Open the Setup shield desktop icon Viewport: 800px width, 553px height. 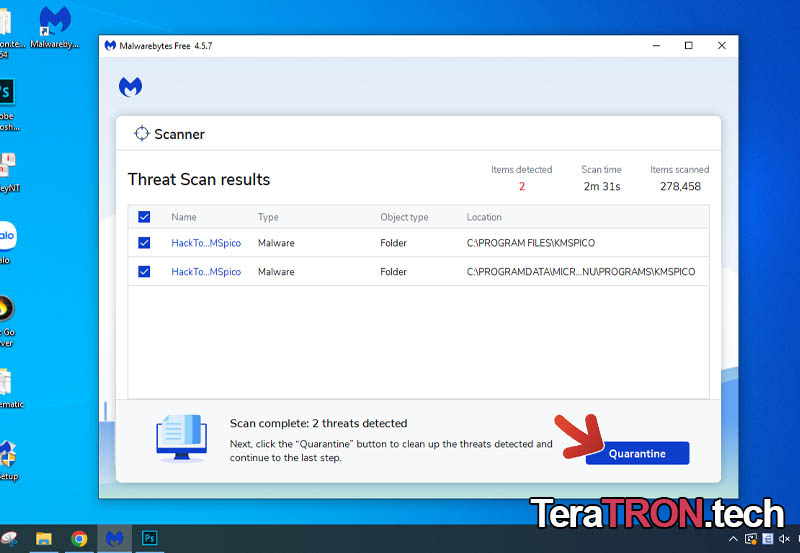tap(8, 460)
